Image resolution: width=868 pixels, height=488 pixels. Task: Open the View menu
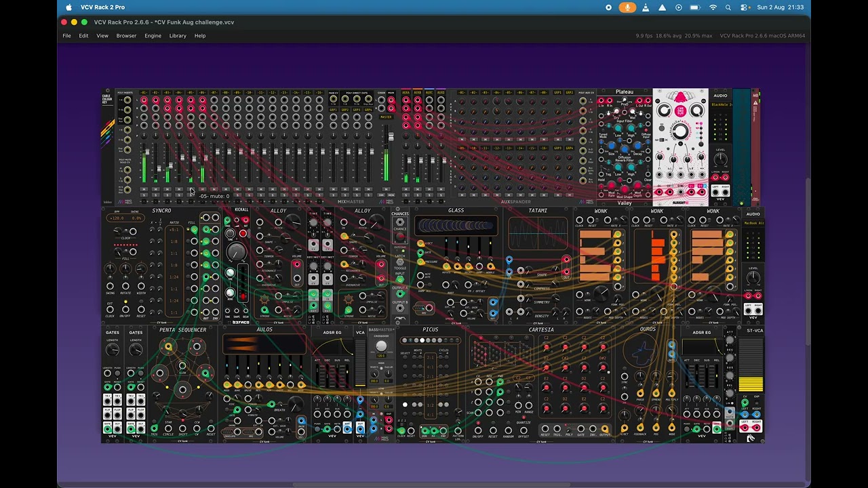point(102,36)
